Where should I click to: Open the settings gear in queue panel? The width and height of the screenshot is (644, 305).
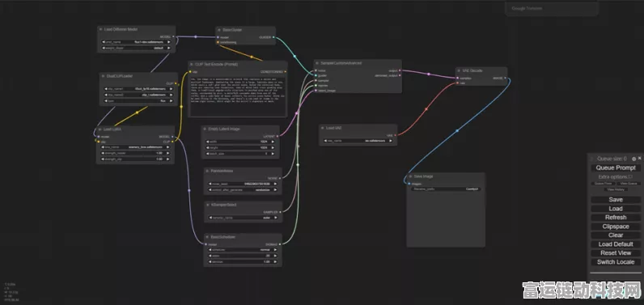[x=633, y=159]
